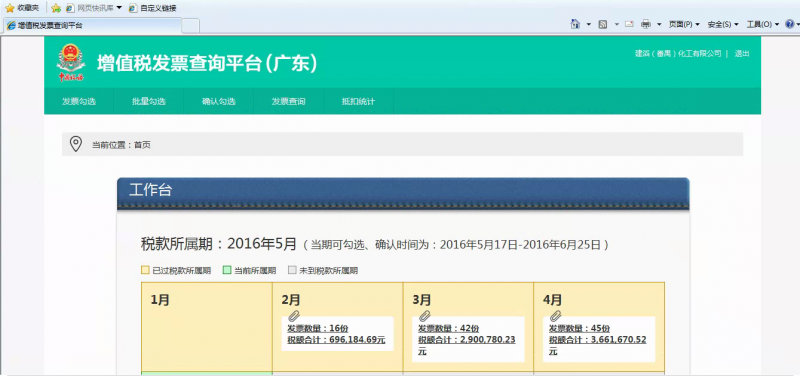Open 3月 税额合计：2,900,780.23 link

pos(467,339)
